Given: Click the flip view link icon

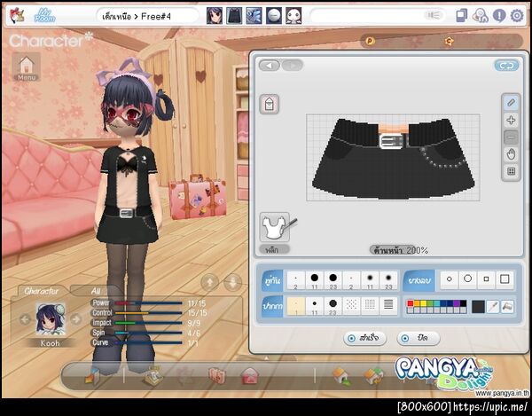Looking at the screenshot, I should point(506,66).
